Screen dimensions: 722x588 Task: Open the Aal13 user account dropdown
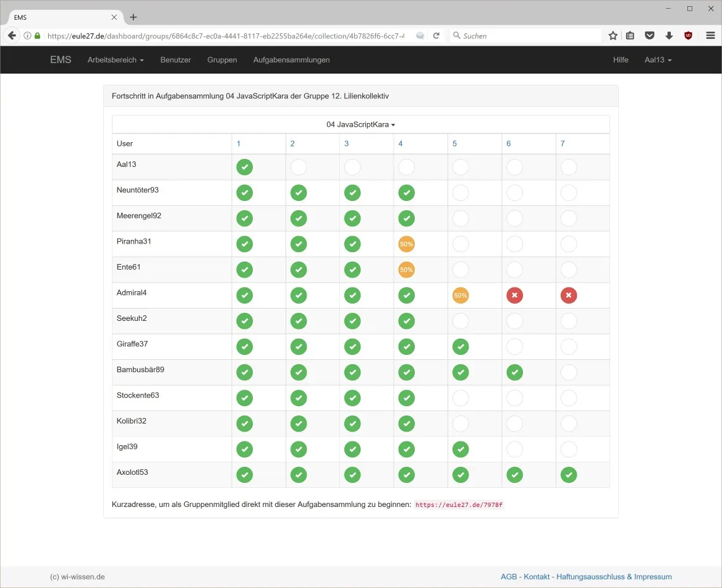[658, 60]
